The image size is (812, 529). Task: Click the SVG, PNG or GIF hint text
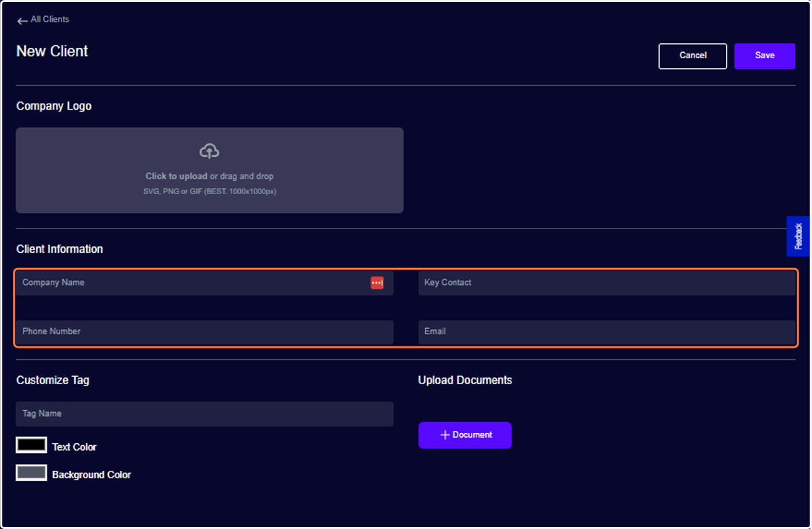click(210, 191)
